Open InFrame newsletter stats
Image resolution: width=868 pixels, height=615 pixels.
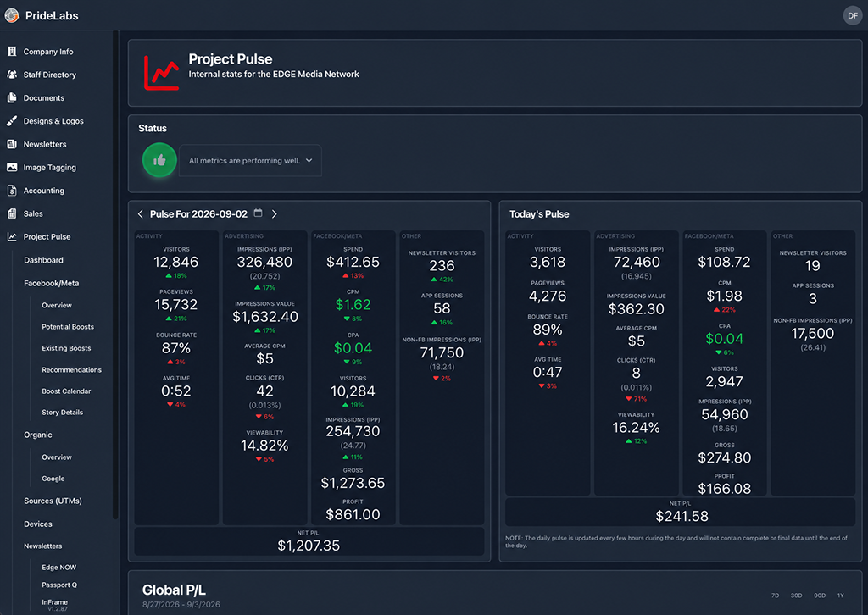coord(54,601)
